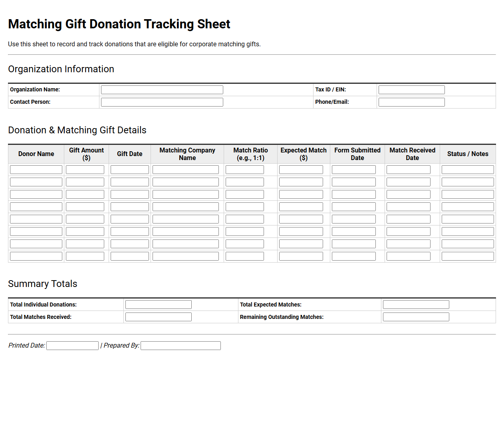Select the first row Gift Amount field
The image size is (504, 447).
coord(85,170)
